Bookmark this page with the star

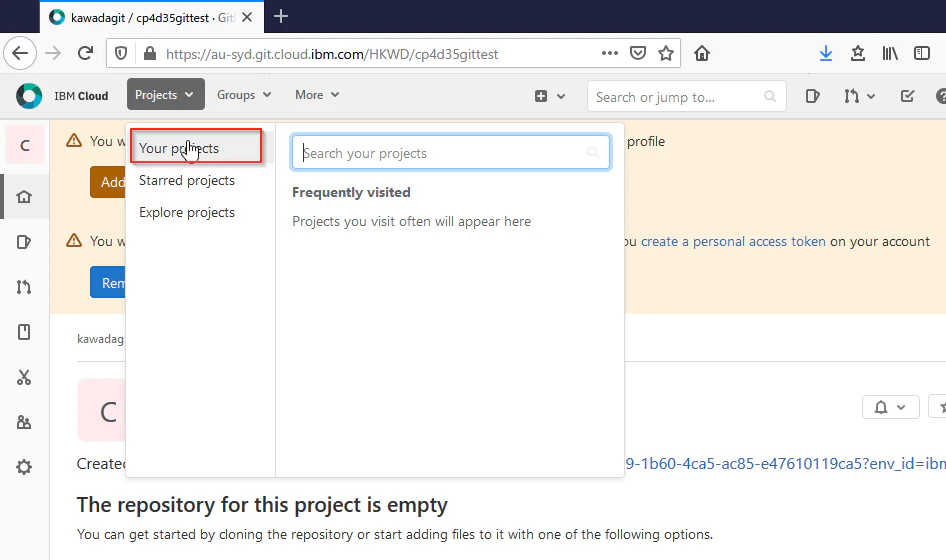coord(665,53)
